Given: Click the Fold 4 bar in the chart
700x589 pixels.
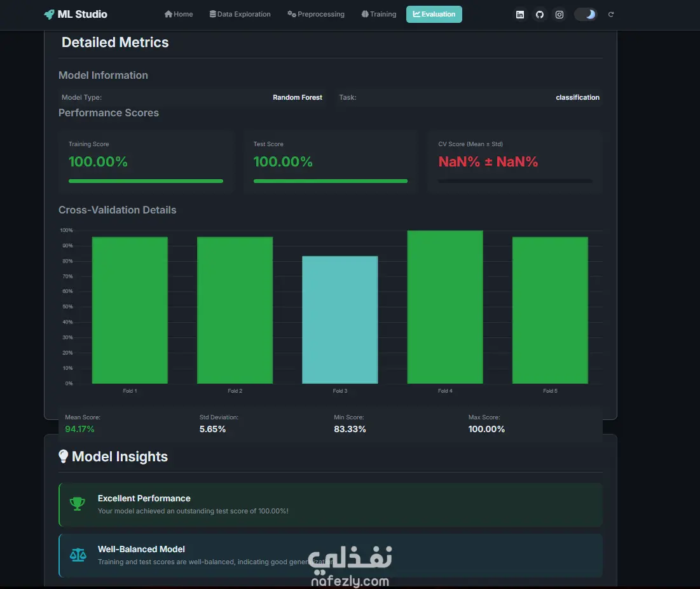Looking at the screenshot, I should click(x=445, y=307).
